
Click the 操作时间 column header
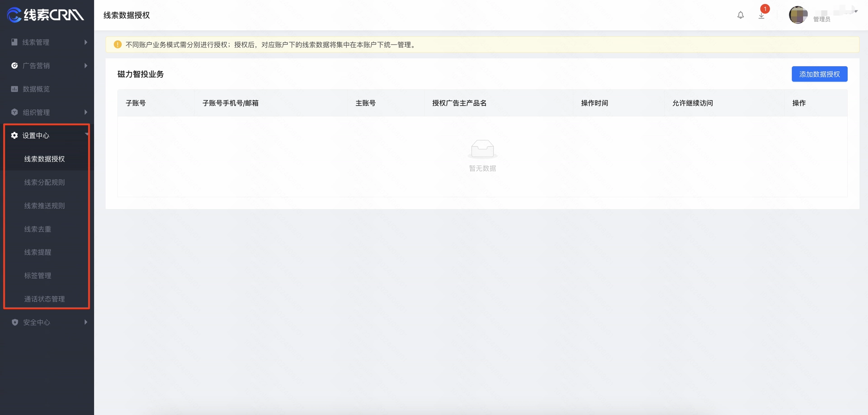594,103
